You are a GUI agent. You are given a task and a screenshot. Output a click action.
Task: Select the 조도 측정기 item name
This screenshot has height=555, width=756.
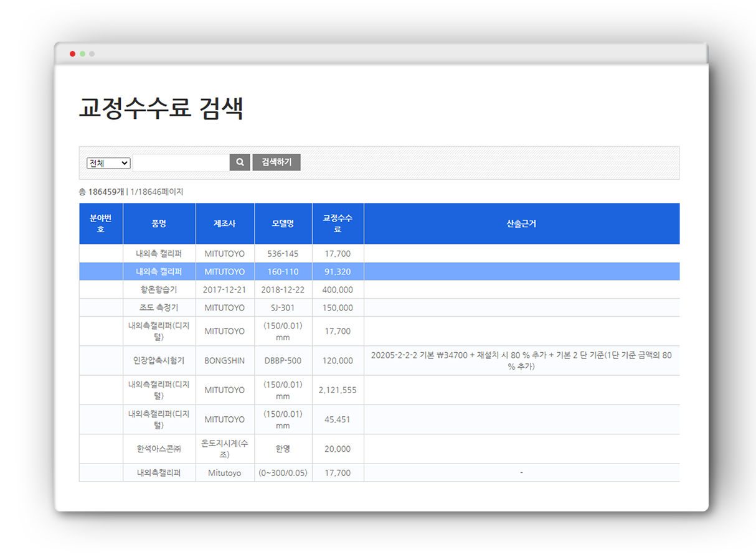point(159,308)
